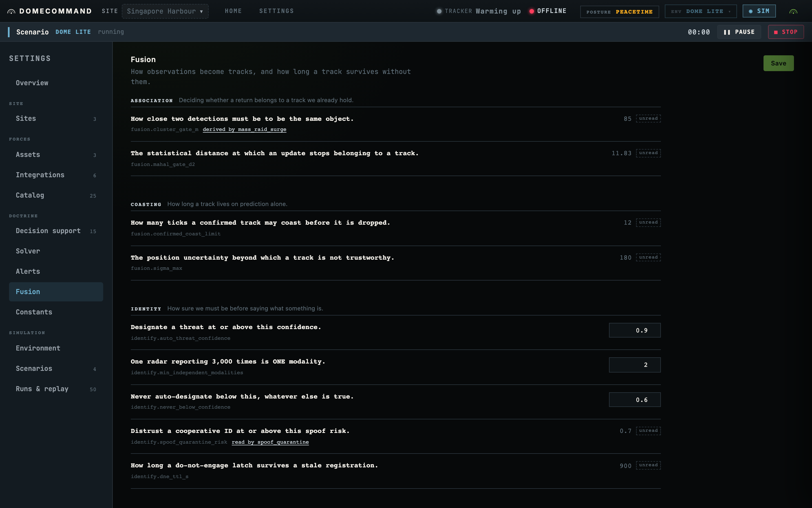Open the Home menu item

tap(233, 11)
